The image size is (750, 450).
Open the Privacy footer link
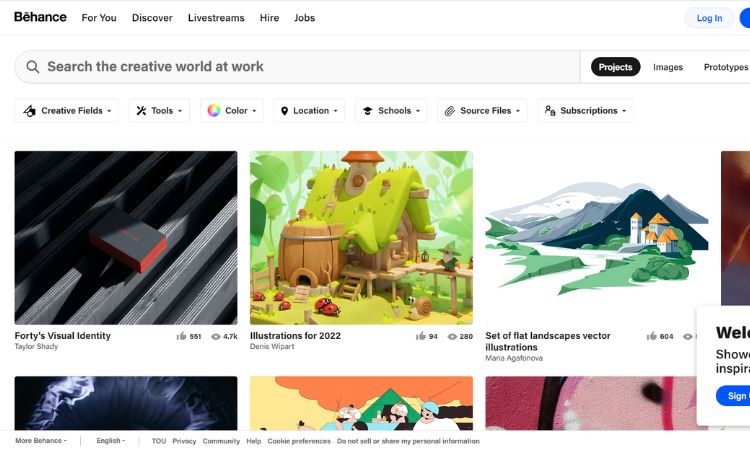[x=184, y=441]
